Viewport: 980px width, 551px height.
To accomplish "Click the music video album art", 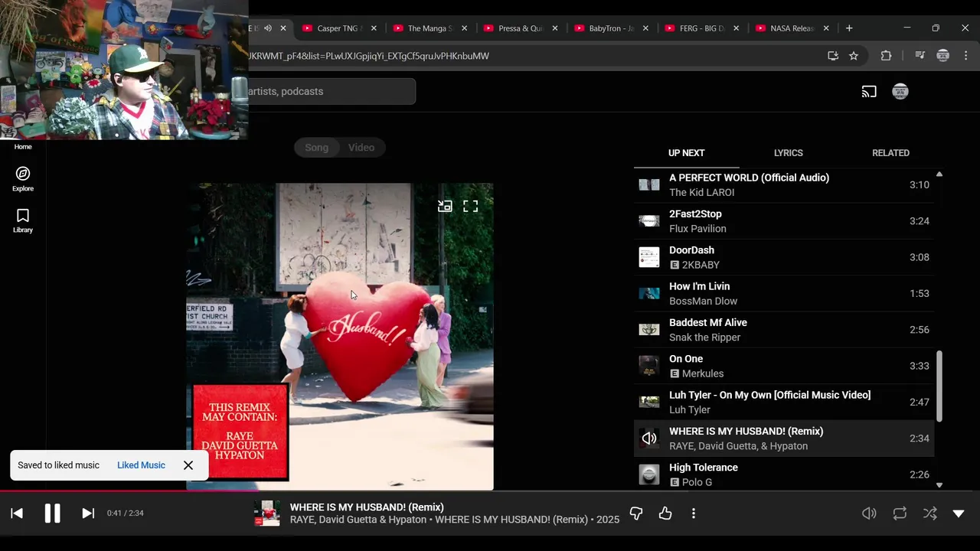I will tap(340, 337).
